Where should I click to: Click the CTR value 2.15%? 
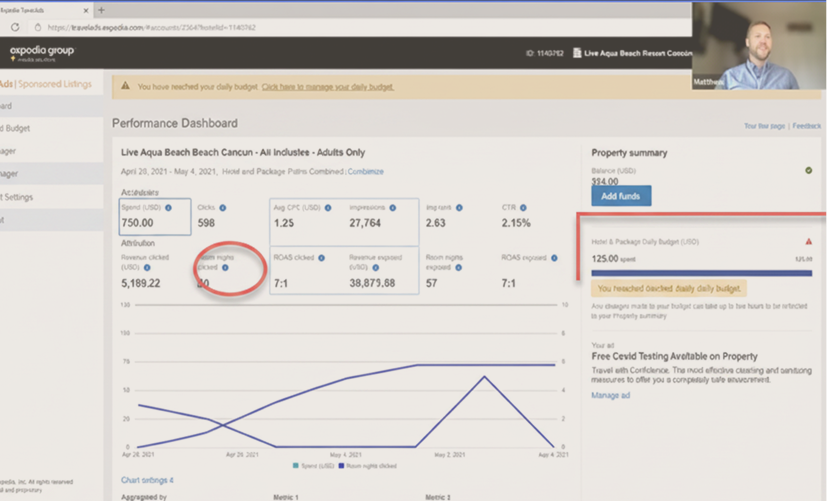(516, 223)
